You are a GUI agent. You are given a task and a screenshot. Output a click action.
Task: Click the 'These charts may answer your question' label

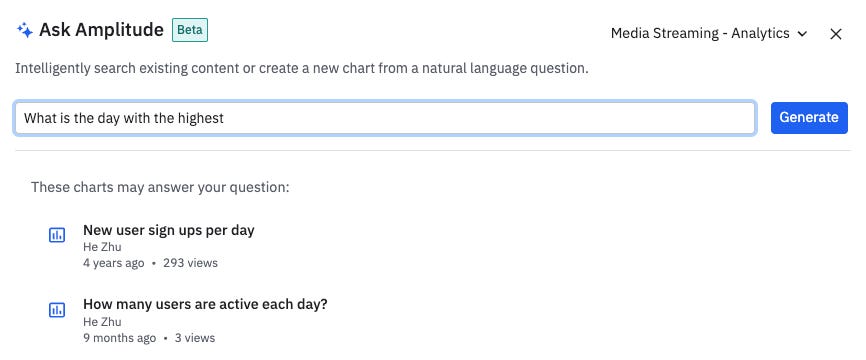[160, 187]
